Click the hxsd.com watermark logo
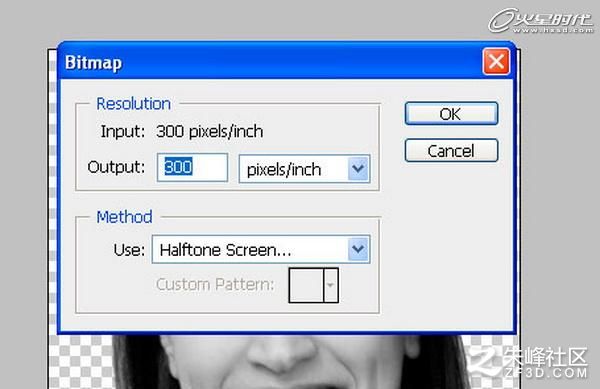The height and width of the screenshot is (389, 600). coord(541,21)
